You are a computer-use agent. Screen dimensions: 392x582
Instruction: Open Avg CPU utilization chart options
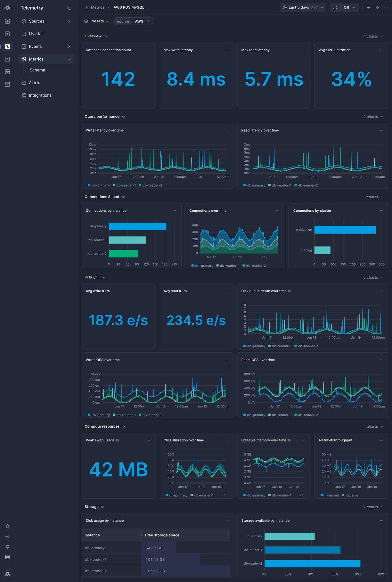click(x=381, y=50)
